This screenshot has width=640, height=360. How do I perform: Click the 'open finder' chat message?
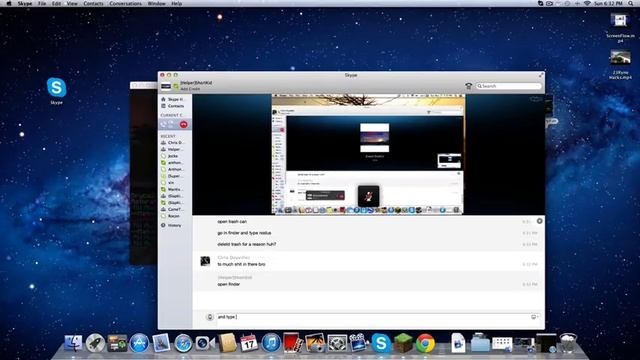229,284
